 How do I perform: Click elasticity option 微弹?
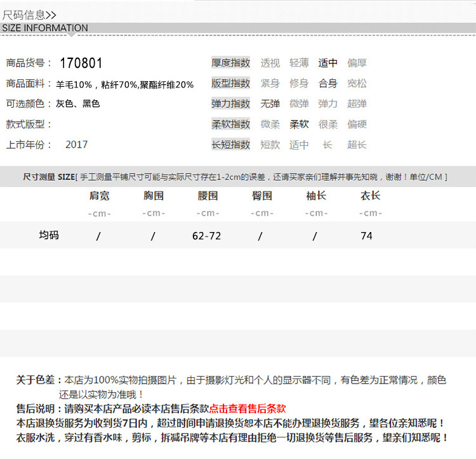tap(299, 104)
